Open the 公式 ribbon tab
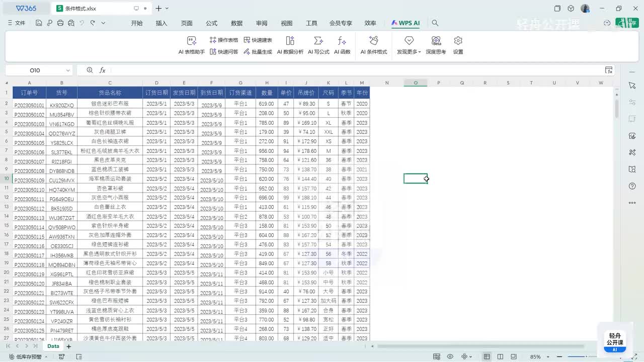The width and height of the screenshot is (644, 362). pyautogui.click(x=212, y=23)
